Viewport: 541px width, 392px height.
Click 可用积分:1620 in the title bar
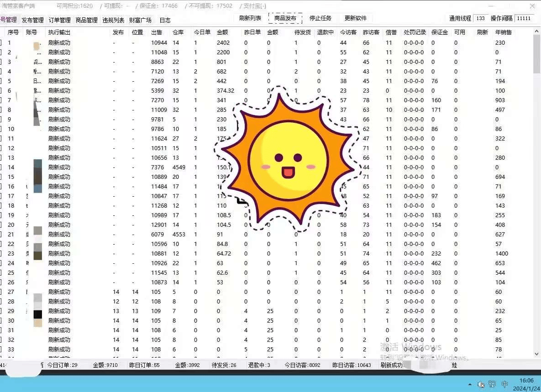(x=74, y=6)
